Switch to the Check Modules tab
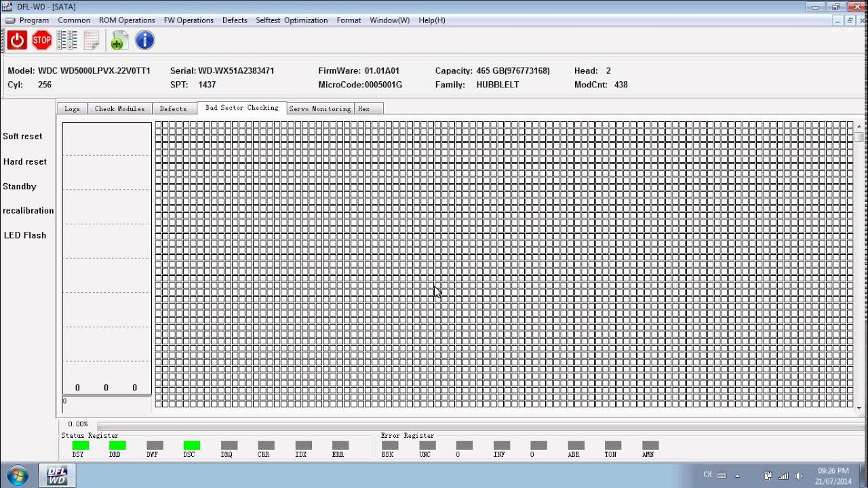The width and height of the screenshot is (868, 488). tap(119, 108)
